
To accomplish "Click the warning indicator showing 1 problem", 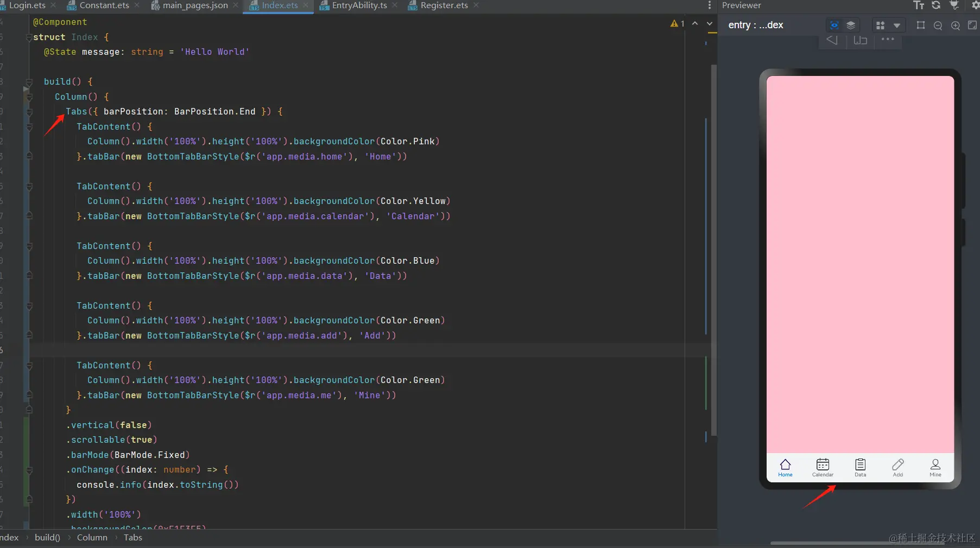I will [677, 23].
